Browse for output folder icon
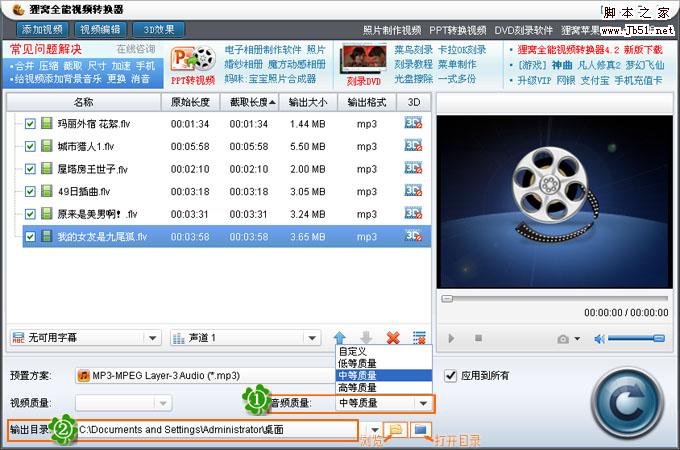Screen dimensions: 680x450 pos(396,430)
